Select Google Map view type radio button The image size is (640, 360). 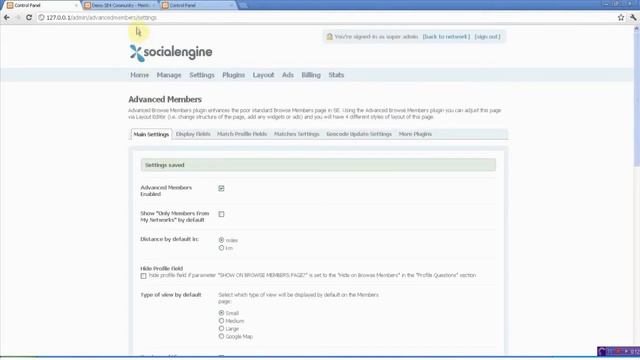click(x=221, y=336)
